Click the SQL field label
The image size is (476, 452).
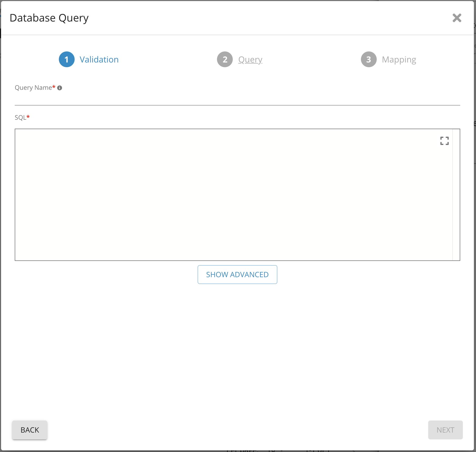(x=20, y=118)
